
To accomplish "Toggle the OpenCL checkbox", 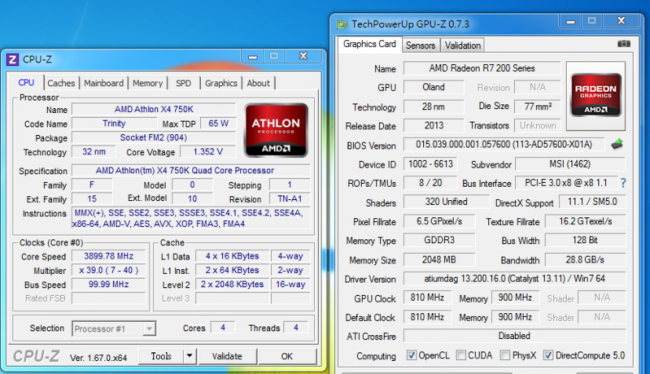I will coord(411,355).
